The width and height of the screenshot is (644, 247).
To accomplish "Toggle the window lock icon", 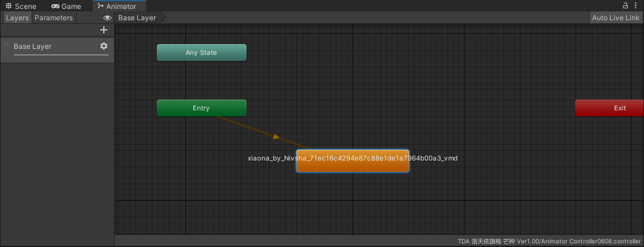I will (625, 6).
